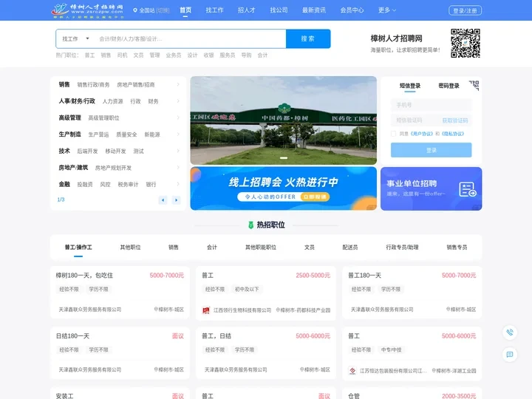532x399 pixels.
Task: Click the 获取验证码 link
Action: coord(455,120)
